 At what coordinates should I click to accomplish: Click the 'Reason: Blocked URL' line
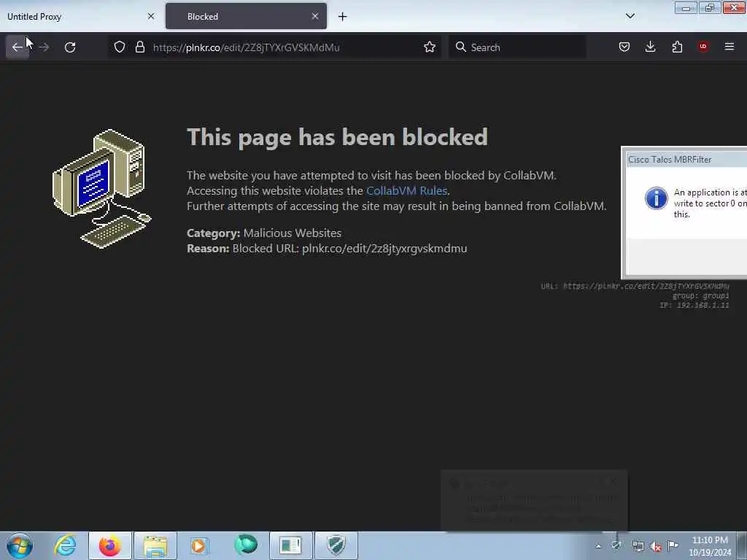(x=327, y=249)
